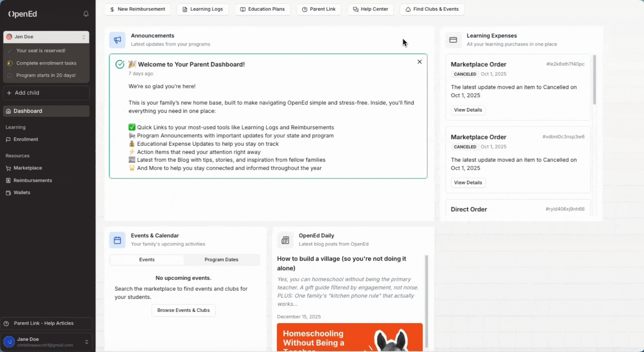Screen dimensions: 644x352
Task: Click Complete enrollment tasks checklist item
Action: click(46, 63)
